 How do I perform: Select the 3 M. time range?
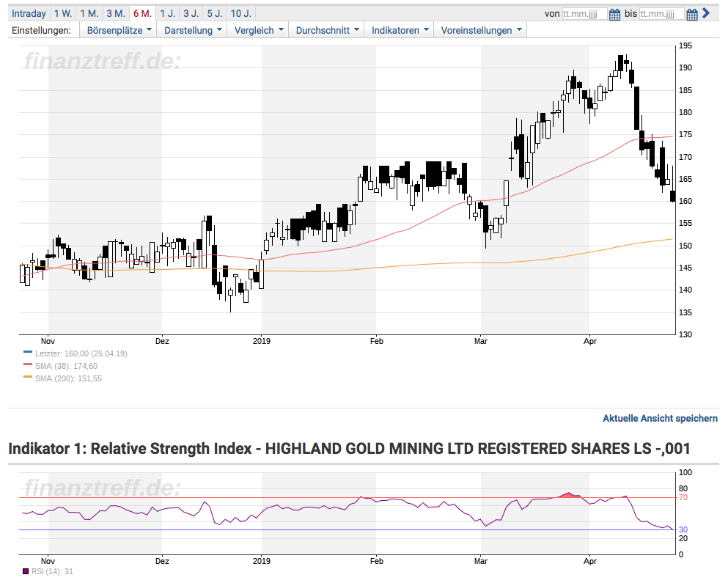[116, 13]
